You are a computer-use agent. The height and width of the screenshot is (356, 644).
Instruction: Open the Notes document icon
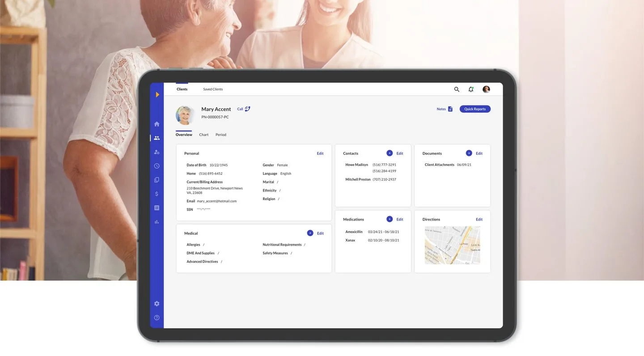[x=450, y=109]
